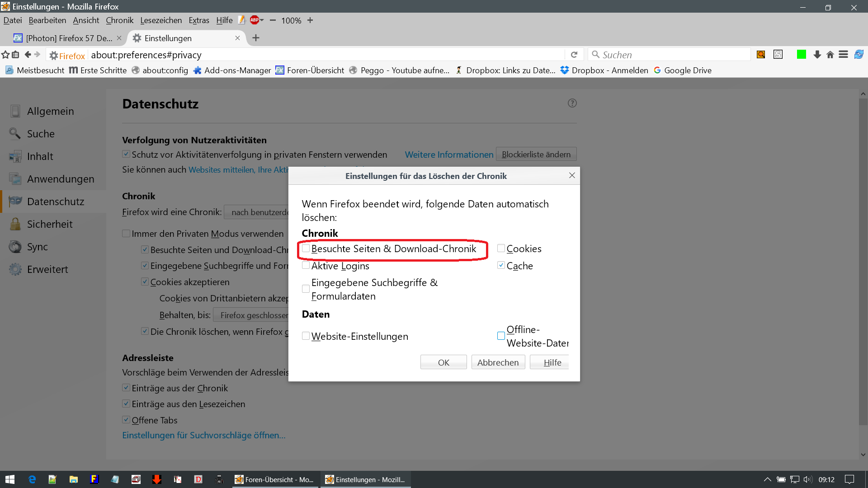This screenshot has height=488, width=868.
Task: Click the bookmark star icon
Action: [x=5, y=55]
